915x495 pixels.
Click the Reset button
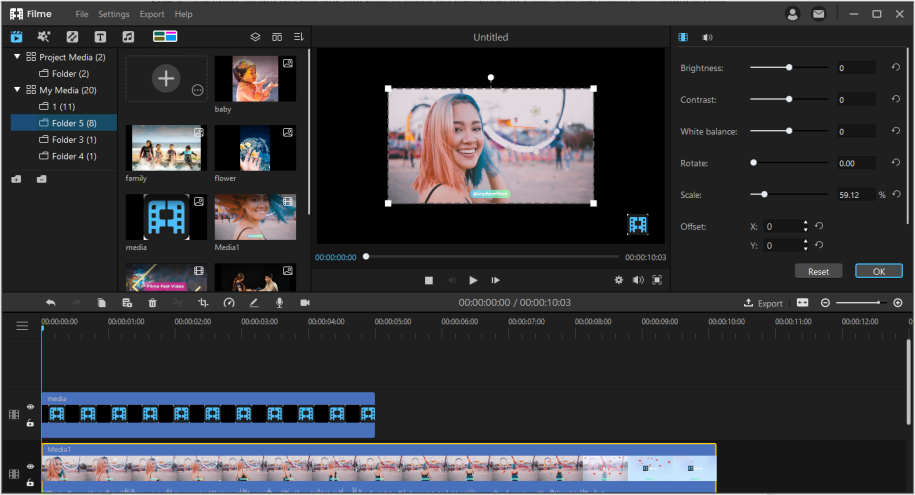818,271
